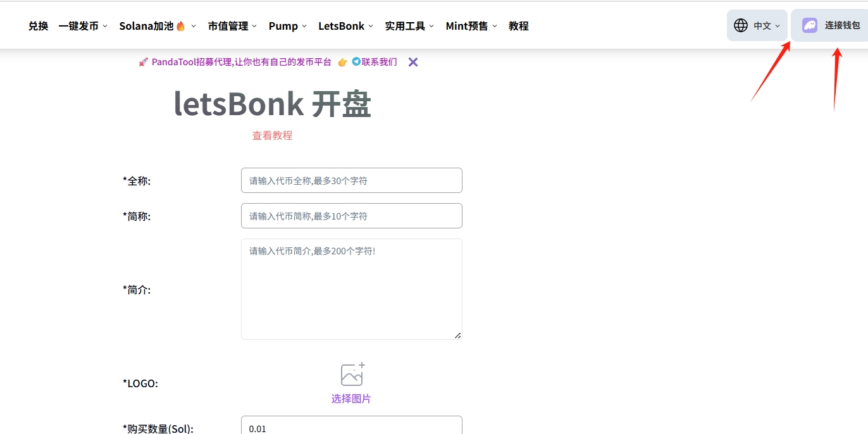This screenshot has width=868, height=434.
Task: Click the 连接钱包 connect wallet button
Action: point(830,25)
